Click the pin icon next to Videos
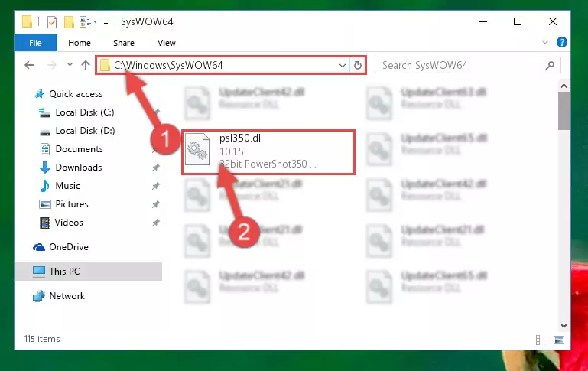 (156, 223)
